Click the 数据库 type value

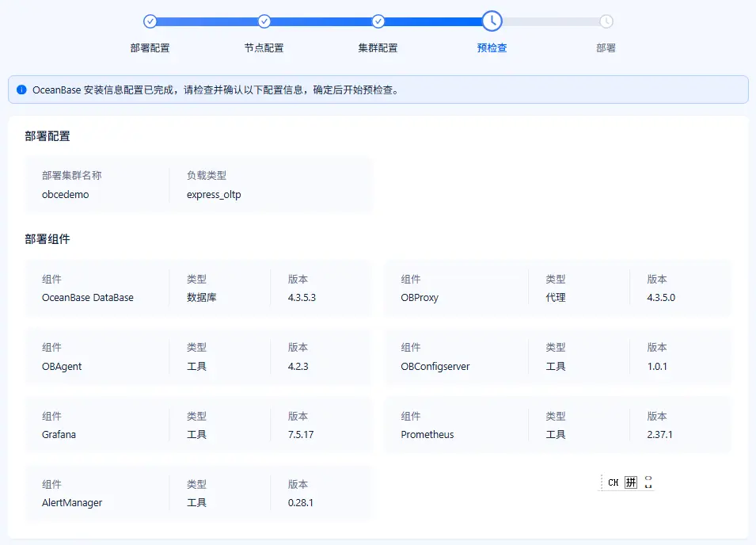[x=202, y=298]
